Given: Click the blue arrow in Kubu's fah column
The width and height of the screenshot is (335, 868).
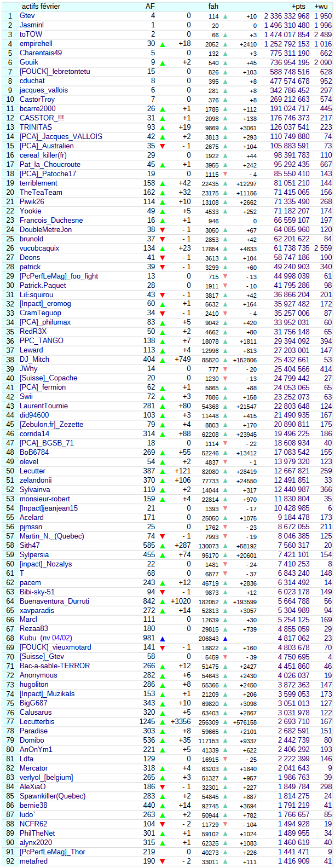Looking at the screenshot, I should [x=225, y=639].
